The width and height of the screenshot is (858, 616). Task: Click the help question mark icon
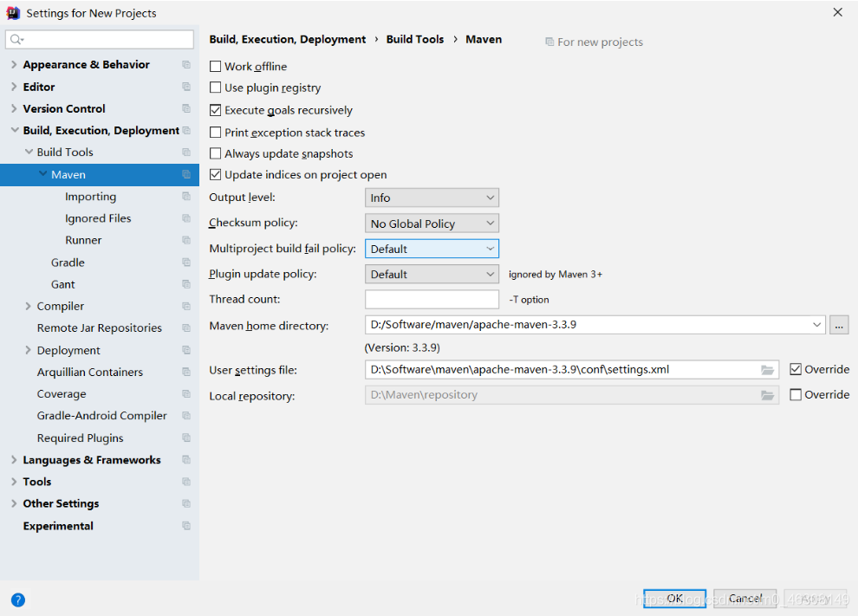click(18, 600)
